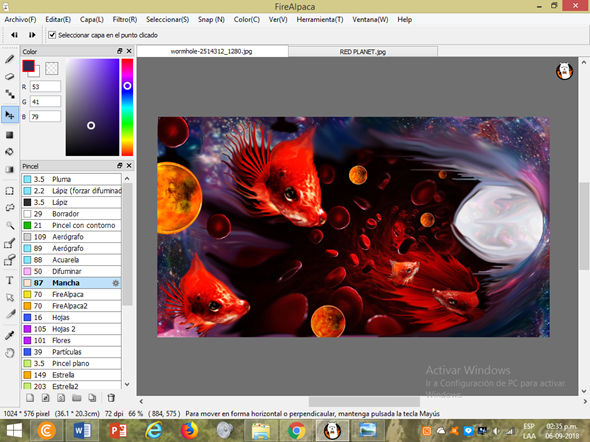Click the B value input field
The image size is (590, 442).
pos(45,117)
